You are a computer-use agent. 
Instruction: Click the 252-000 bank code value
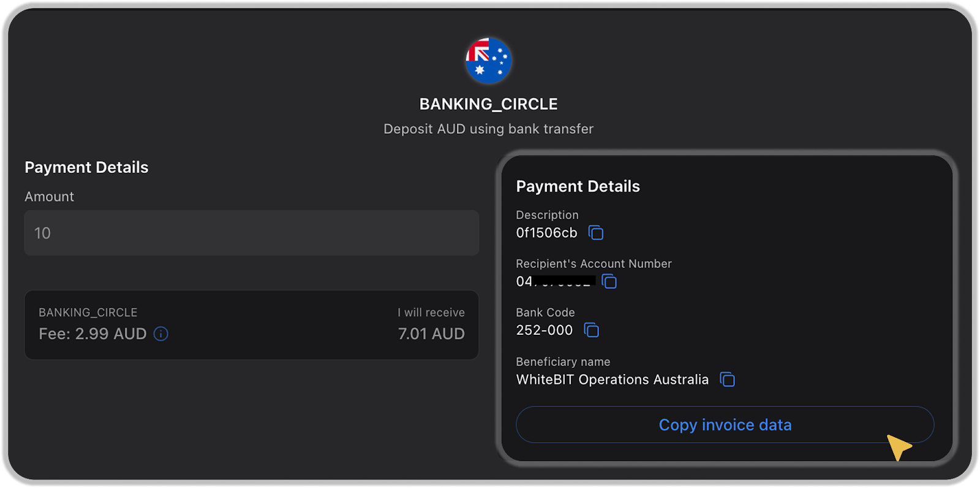[x=544, y=330]
